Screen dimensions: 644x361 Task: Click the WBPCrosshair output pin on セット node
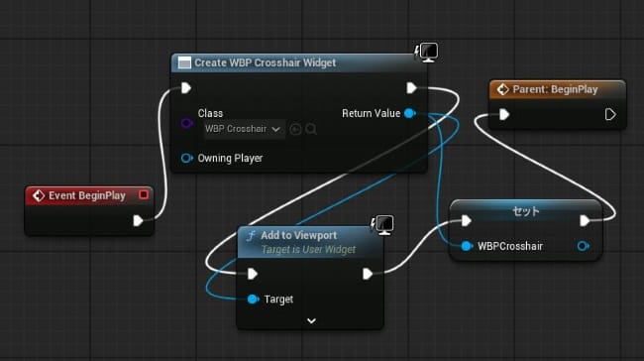[x=584, y=246]
